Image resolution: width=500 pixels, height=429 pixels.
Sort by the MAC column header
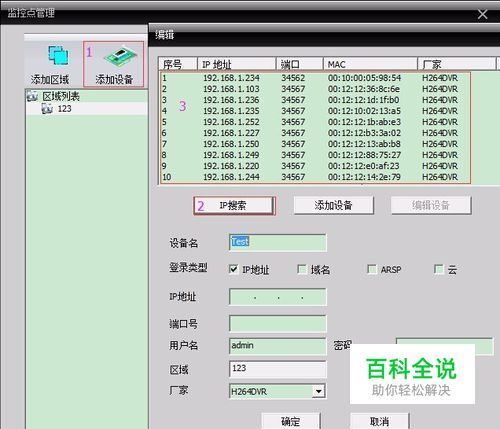pos(370,64)
